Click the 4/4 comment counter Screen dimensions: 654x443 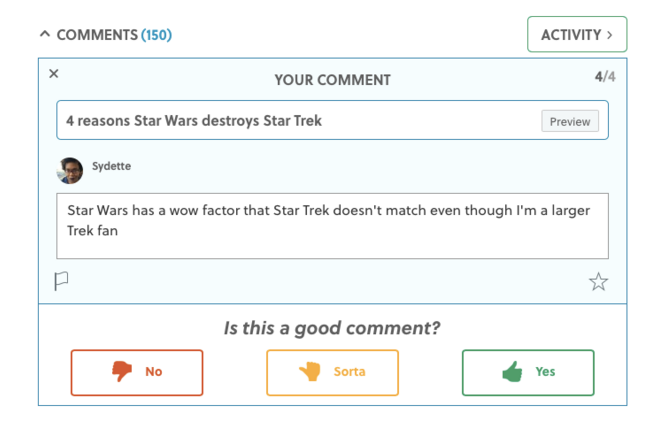tap(605, 76)
